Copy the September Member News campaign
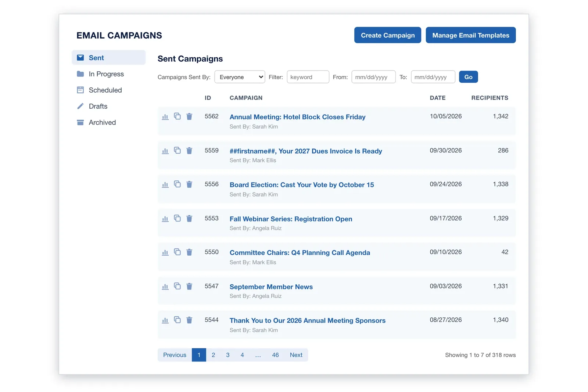 pos(177,286)
